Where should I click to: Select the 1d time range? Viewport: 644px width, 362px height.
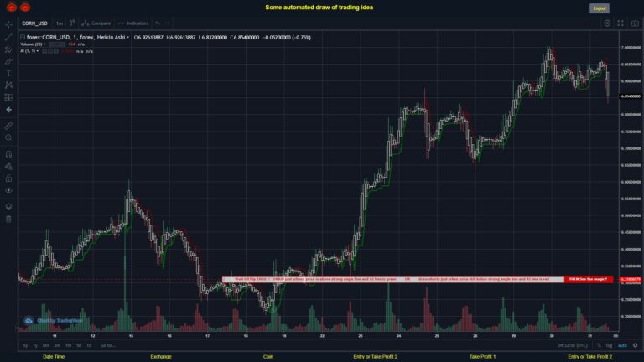tap(89, 345)
